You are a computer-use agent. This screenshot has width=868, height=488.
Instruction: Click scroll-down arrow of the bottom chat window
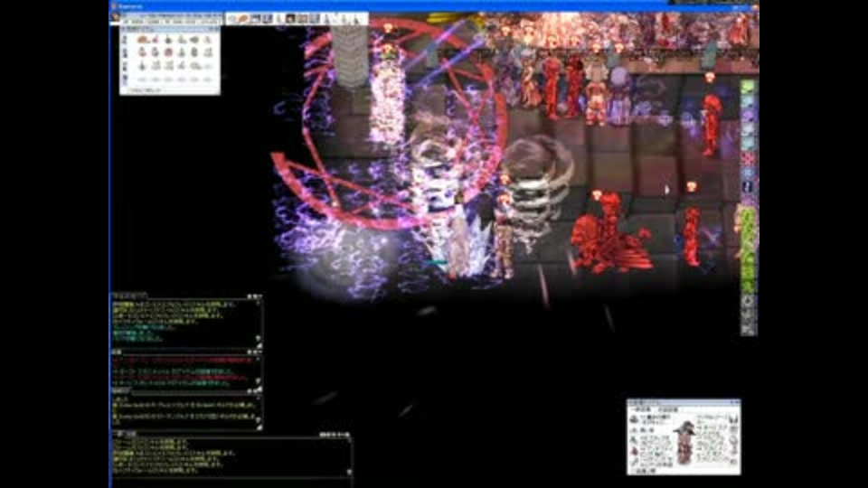click(x=349, y=472)
